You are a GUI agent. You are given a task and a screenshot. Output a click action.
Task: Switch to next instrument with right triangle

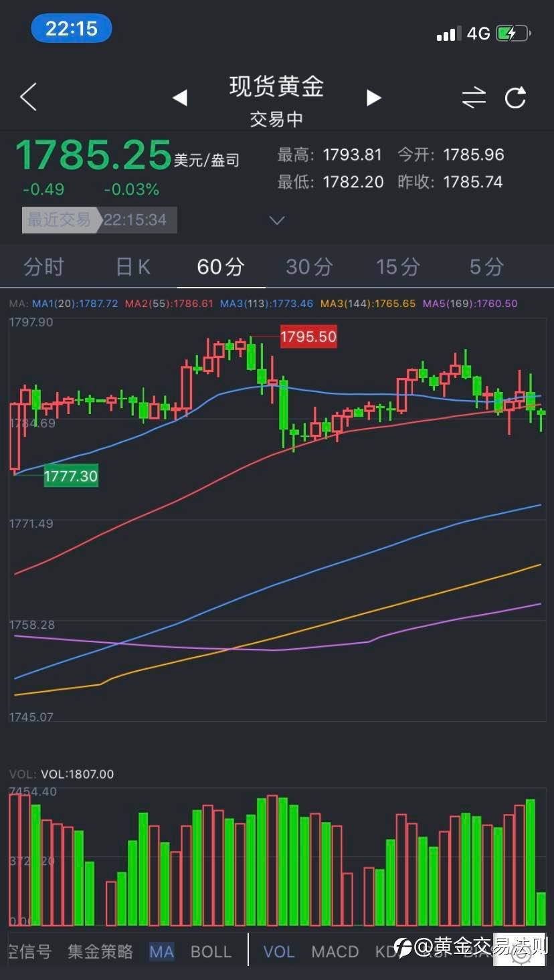(x=374, y=98)
